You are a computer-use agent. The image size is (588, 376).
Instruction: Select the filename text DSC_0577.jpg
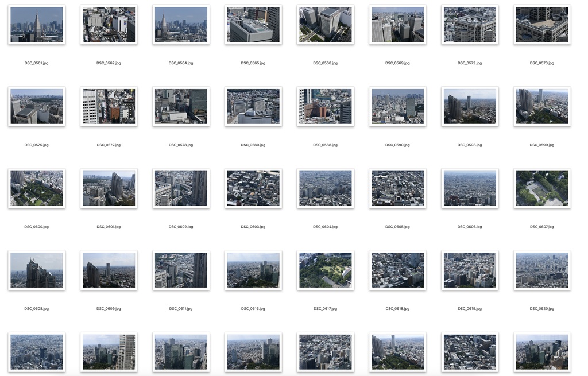point(109,144)
